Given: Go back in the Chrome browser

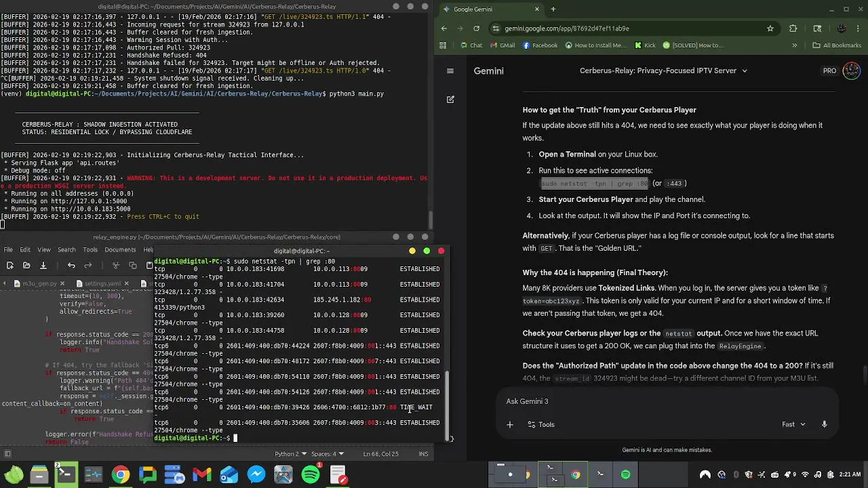Looking at the screenshot, I should coord(444,28).
